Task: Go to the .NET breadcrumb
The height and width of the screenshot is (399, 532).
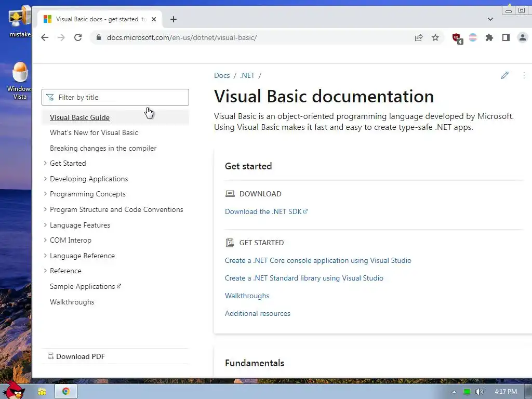Action: 247,75
